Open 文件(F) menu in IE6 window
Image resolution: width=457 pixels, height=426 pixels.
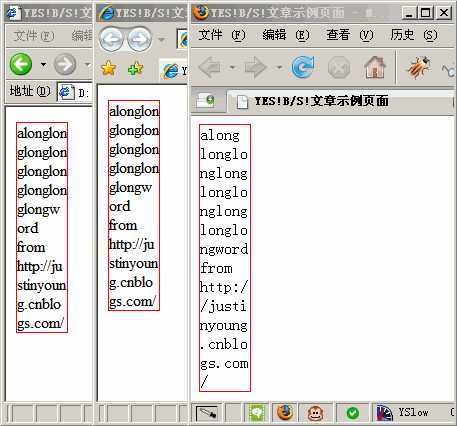click(34, 35)
